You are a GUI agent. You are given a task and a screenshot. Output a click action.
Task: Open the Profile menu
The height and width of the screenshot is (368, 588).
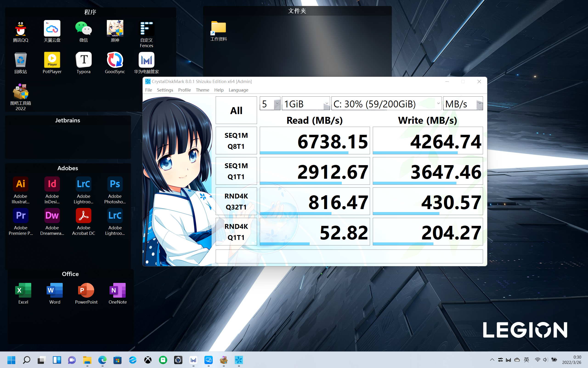[x=184, y=90]
